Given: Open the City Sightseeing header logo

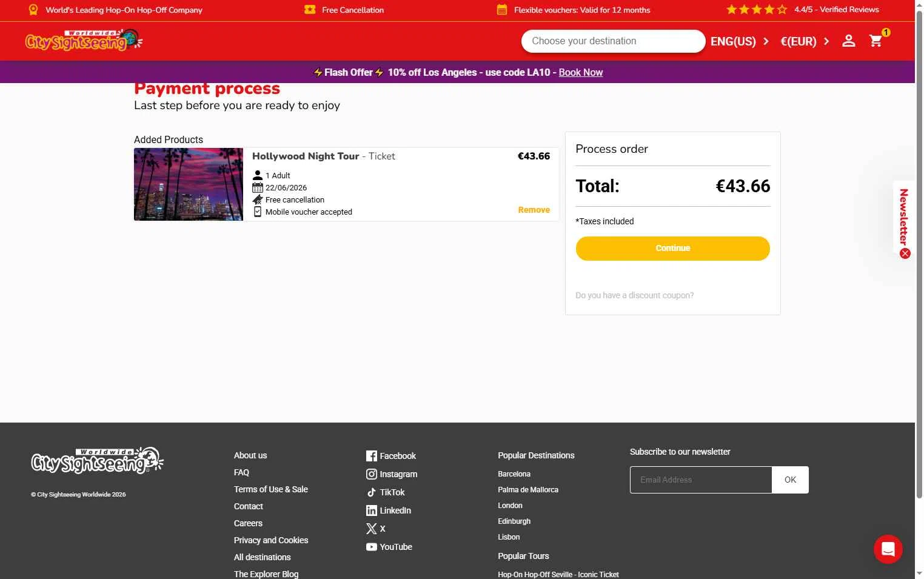Looking at the screenshot, I should [84, 40].
